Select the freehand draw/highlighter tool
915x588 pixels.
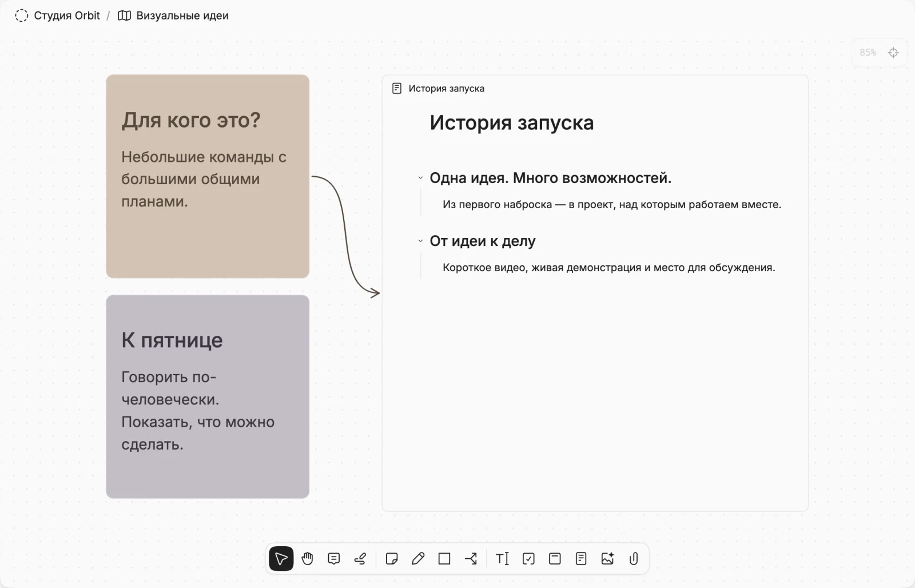point(360,559)
